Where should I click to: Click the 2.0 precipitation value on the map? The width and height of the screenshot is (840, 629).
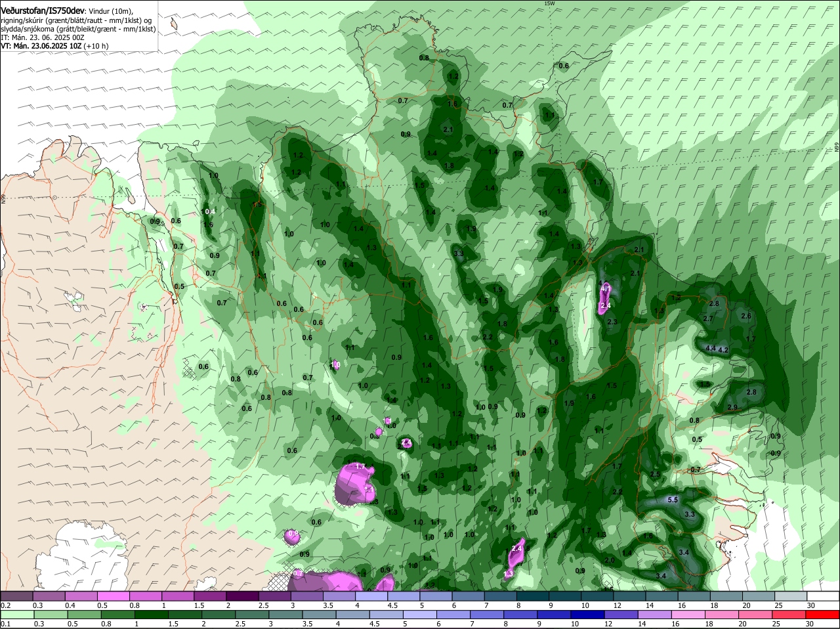click(x=610, y=560)
